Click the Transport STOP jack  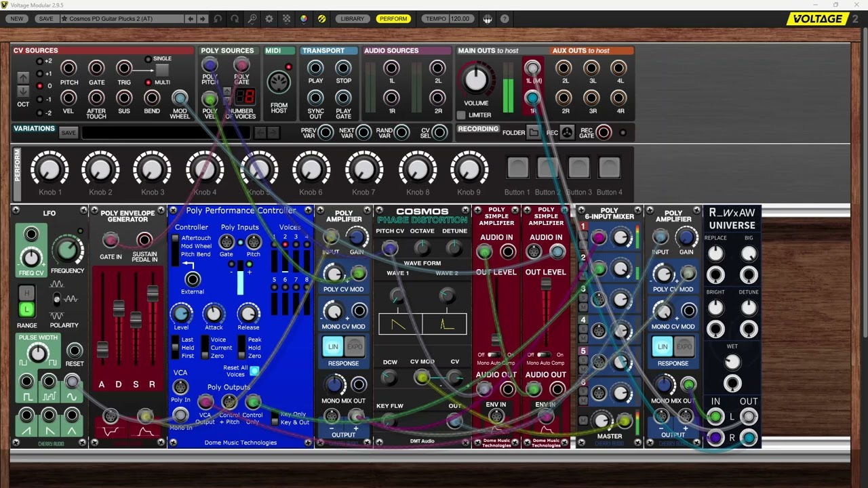click(x=344, y=68)
